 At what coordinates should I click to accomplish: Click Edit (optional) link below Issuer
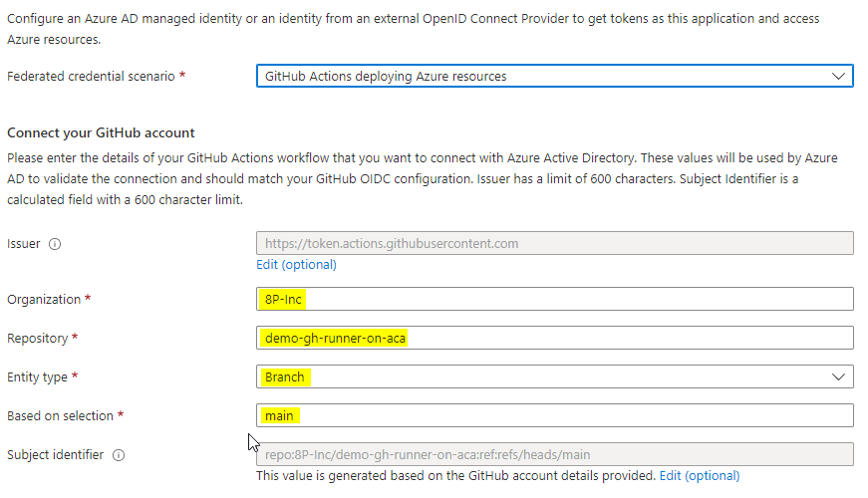coord(296,265)
